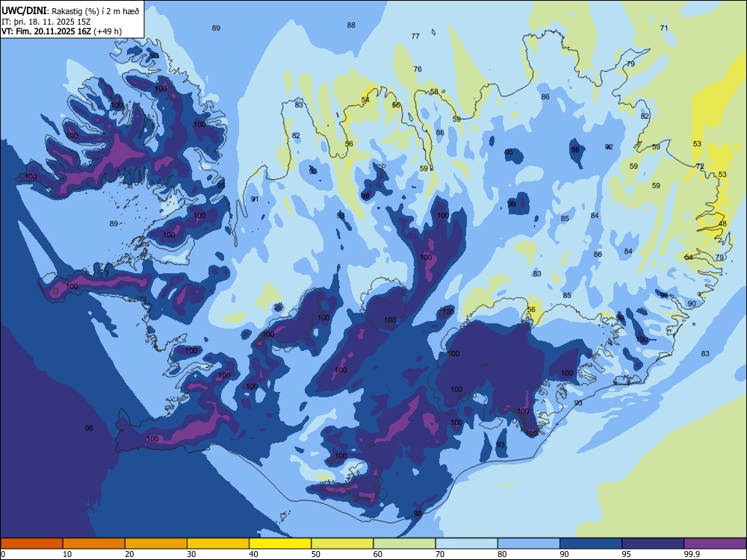The image size is (747, 560).
Task: Click the pale green 60–70 legend swatch
Action: (x=404, y=544)
